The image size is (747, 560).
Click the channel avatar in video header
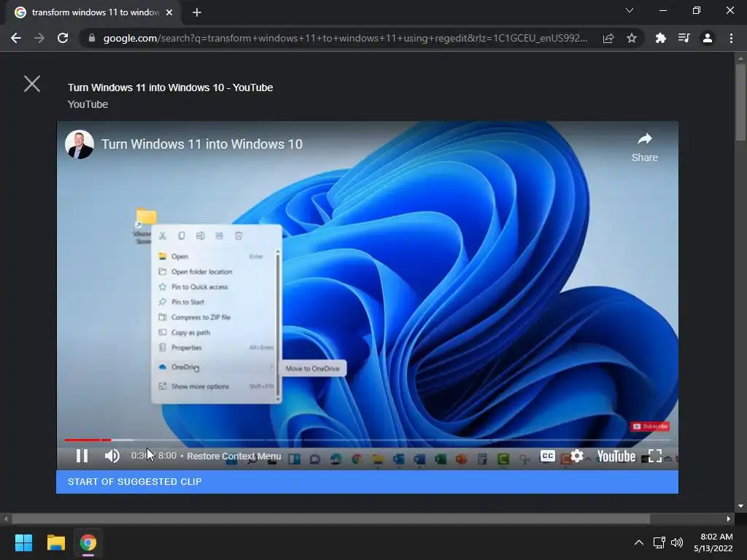tap(79, 144)
